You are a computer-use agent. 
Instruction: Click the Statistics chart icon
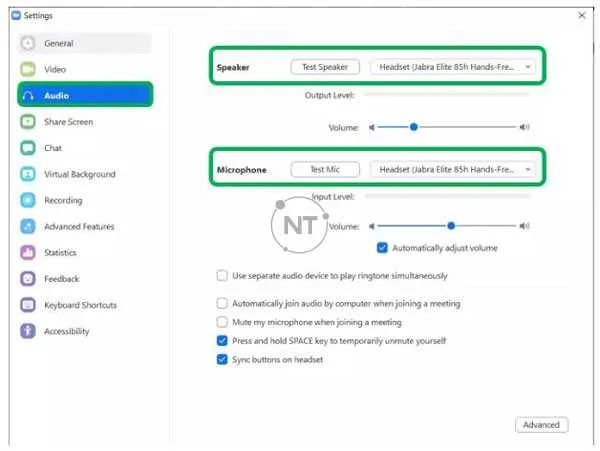[28, 253]
